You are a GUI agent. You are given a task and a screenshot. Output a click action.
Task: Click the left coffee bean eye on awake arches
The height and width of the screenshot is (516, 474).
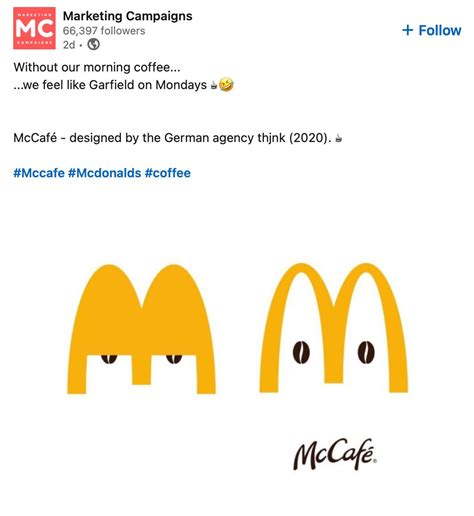point(301,352)
